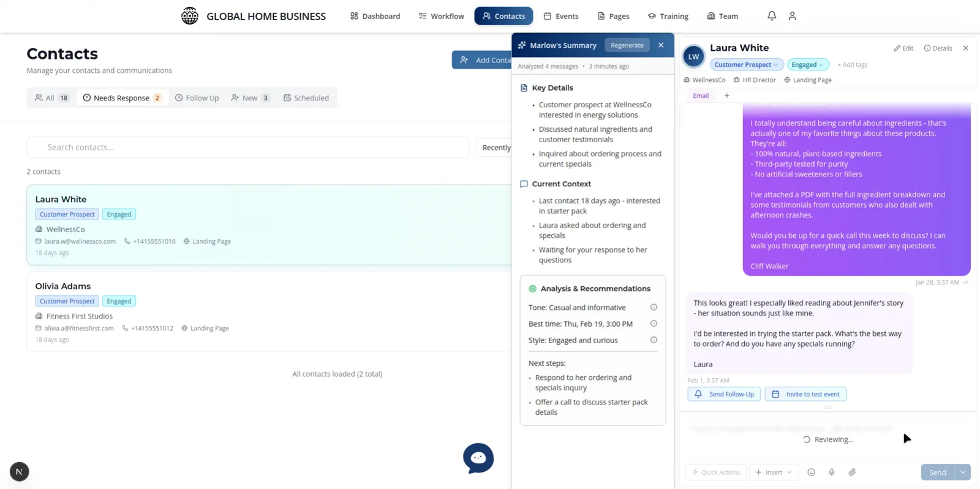
Task: Click the message drag handle dots
Action: 828,407
